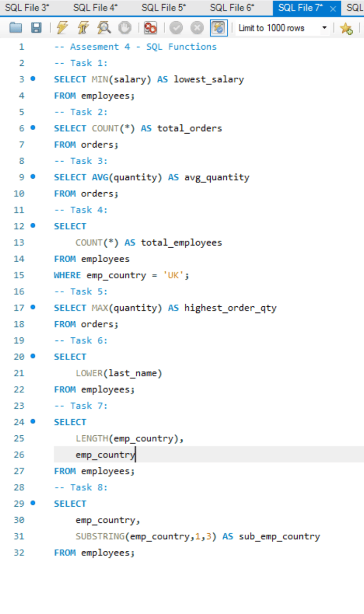
Task: Click the statement marker dot on line 12
Action: [x=33, y=225]
